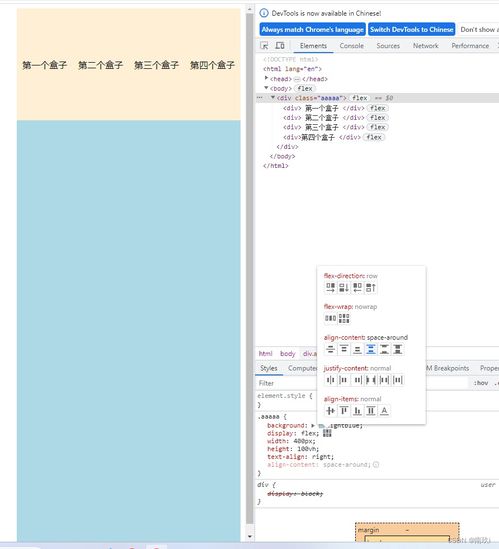The image size is (499, 549).
Task: Select body in the breadcrumb trail
Action: coord(287,354)
